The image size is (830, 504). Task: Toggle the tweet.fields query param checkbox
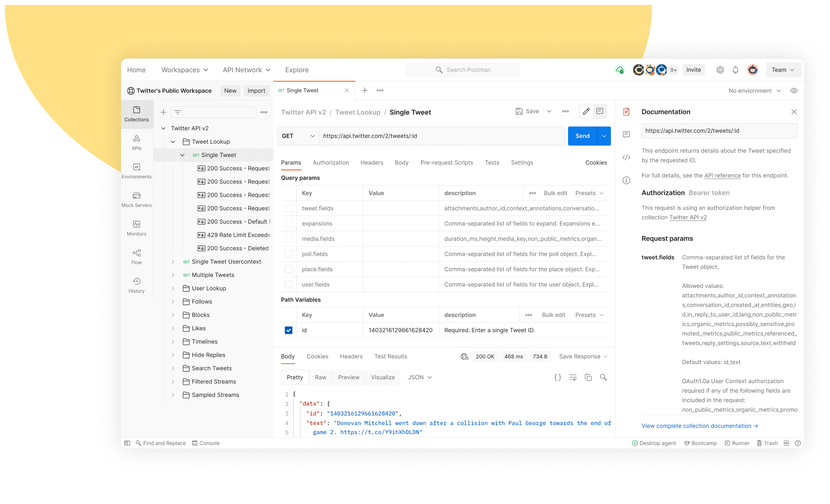pos(288,208)
